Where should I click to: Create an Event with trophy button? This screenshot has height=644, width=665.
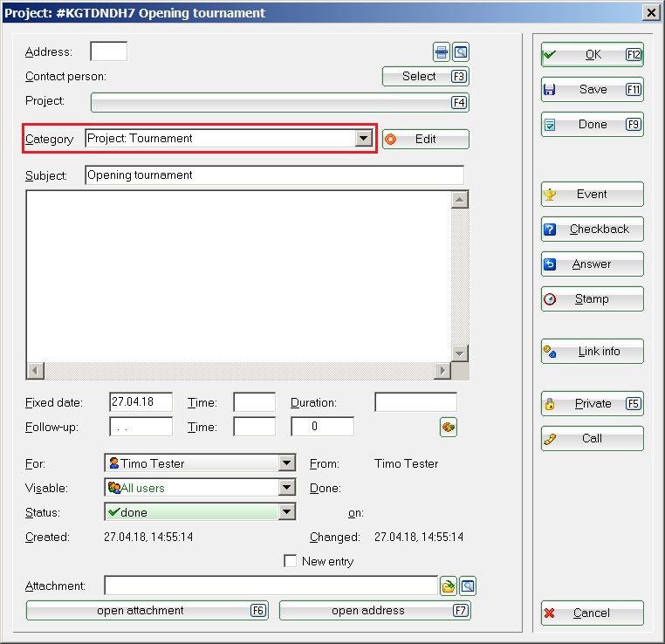(x=592, y=195)
